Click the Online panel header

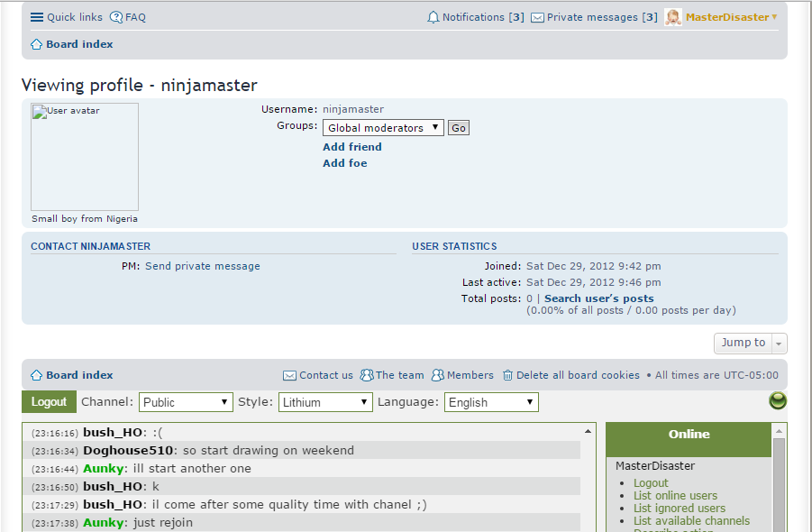[x=689, y=440]
